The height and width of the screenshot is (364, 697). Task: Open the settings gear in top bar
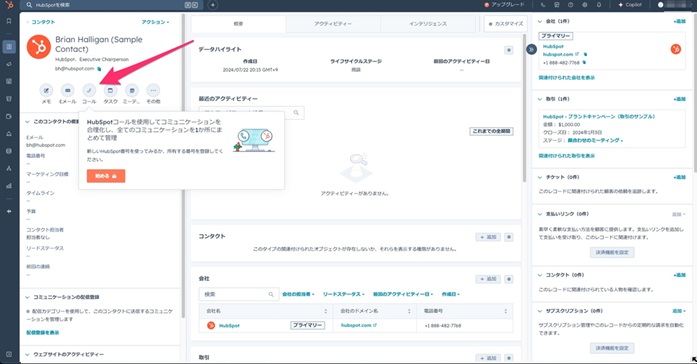(585, 5)
